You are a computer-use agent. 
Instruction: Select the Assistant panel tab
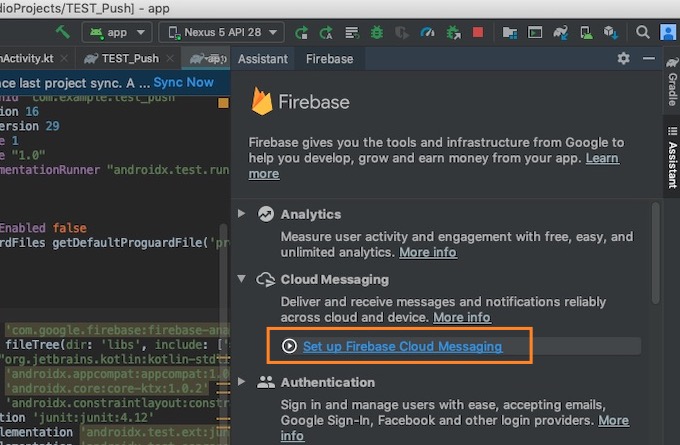point(262,59)
